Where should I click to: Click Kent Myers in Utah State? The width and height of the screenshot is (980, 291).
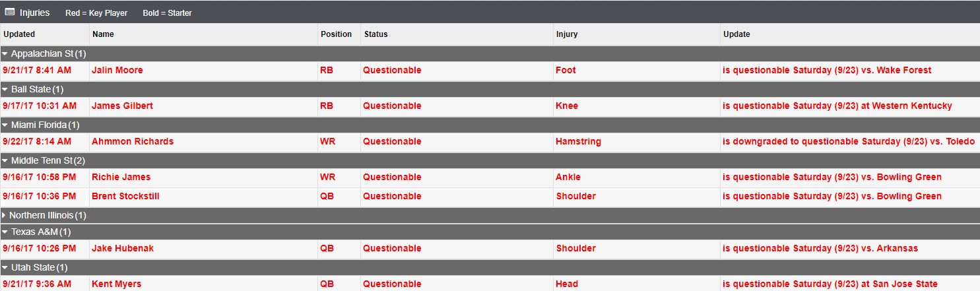click(116, 284)
